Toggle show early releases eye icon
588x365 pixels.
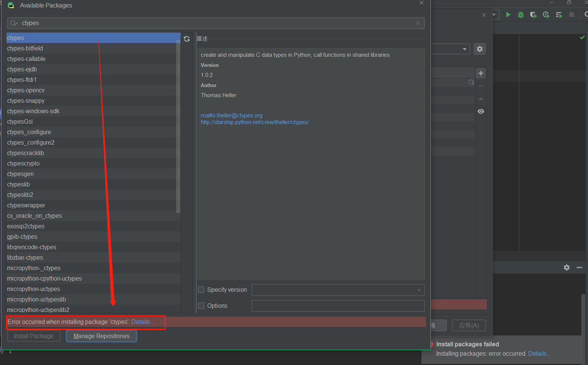481,111
